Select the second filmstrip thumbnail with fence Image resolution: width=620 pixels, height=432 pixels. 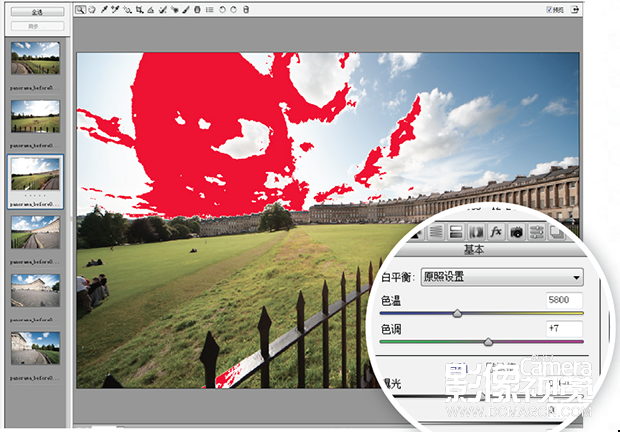pos(36,116)
